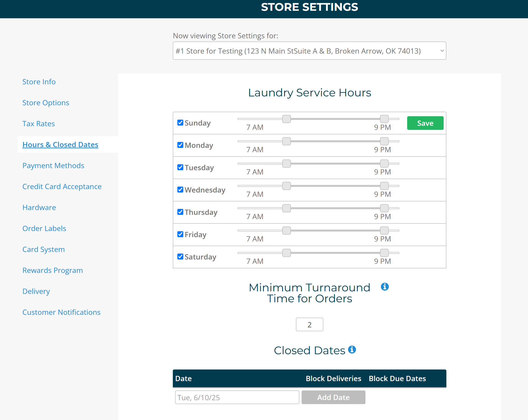
Task: Open Credit Card Acceptance settings
Action: (x=62, y=186)
